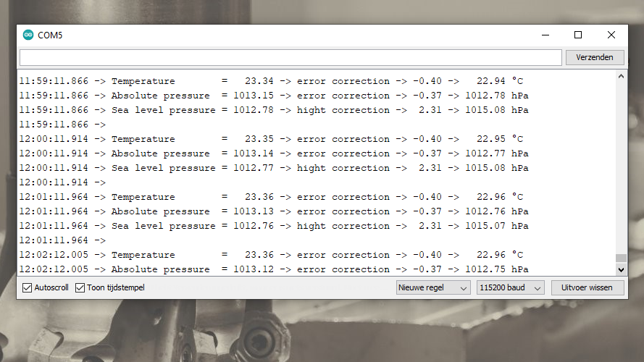Focus the serial message input field
The width and height of the screenshot is (644, 362).
pos(290,57)
